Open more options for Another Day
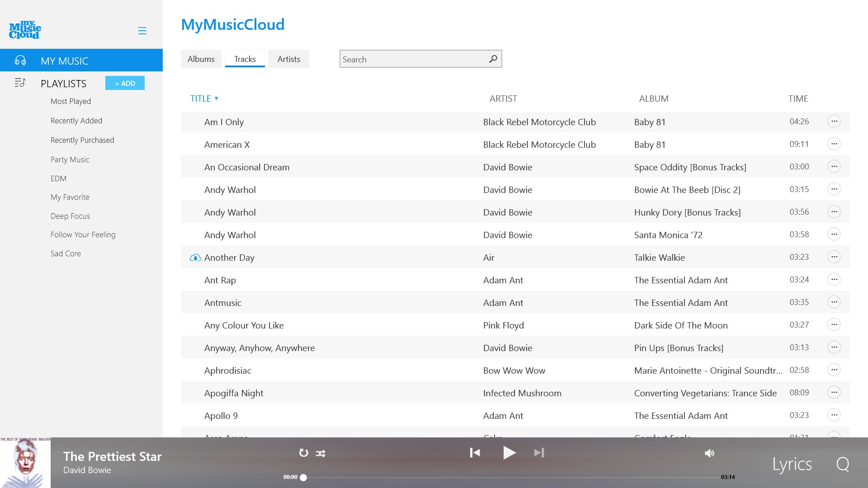 point(834,257)
